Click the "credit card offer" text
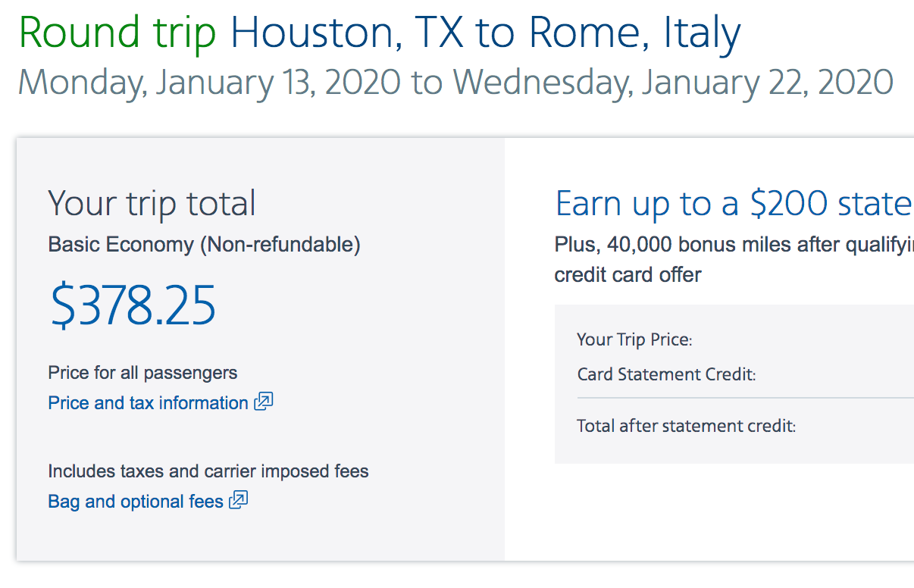 628,274
